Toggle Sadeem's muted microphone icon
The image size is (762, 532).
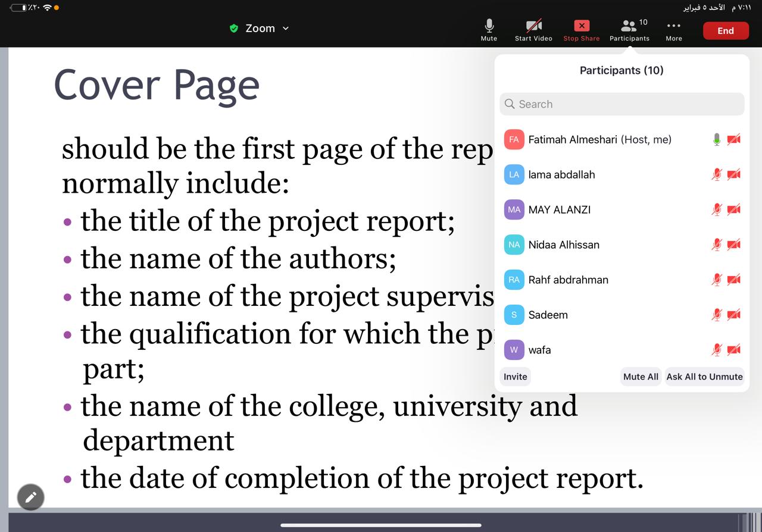pos(717,315)
